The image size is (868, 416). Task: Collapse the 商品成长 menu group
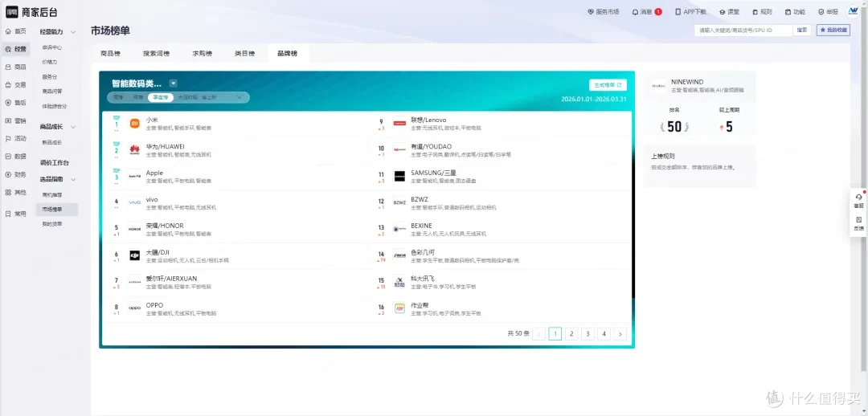point(73,127)
